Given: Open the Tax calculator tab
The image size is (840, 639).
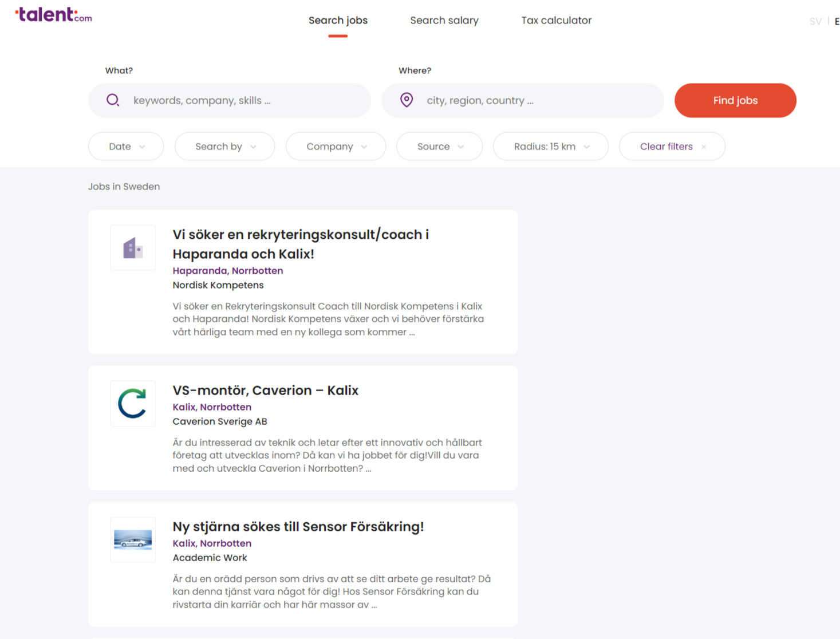Looking at the screenshot, I should point(557,21).
